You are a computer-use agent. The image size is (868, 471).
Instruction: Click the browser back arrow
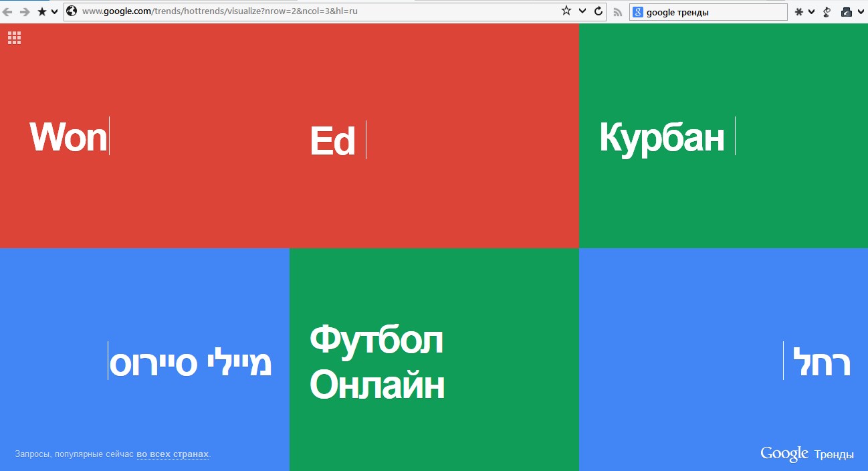[x=8, y=11]
